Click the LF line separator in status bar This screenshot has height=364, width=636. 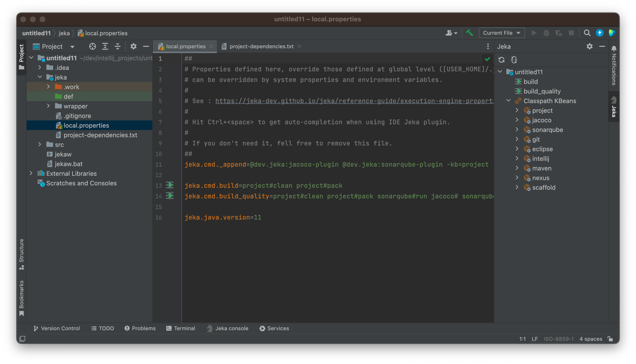click(535, 339)
